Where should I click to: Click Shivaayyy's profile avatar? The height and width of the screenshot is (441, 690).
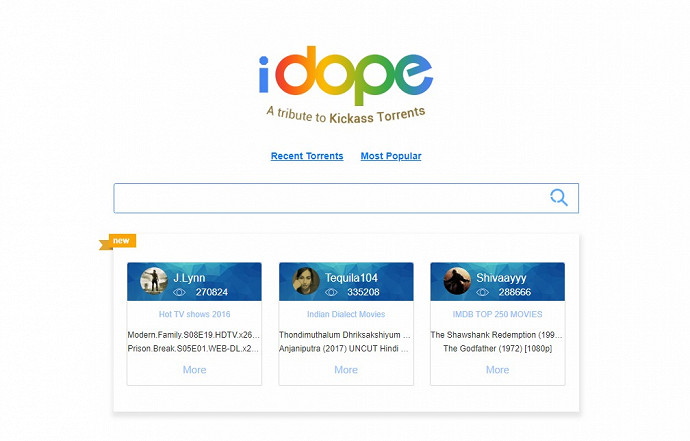(x=457, y=281)
